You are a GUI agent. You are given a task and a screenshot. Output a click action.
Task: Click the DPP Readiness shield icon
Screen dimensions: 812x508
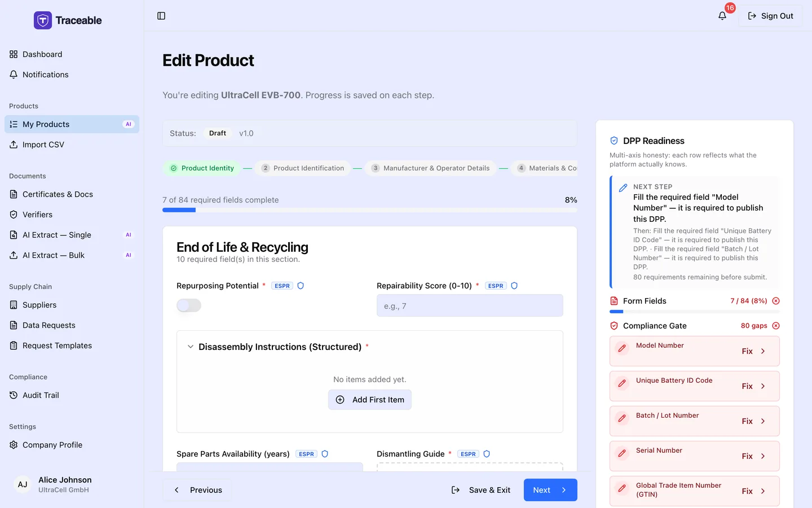point(614,141)
